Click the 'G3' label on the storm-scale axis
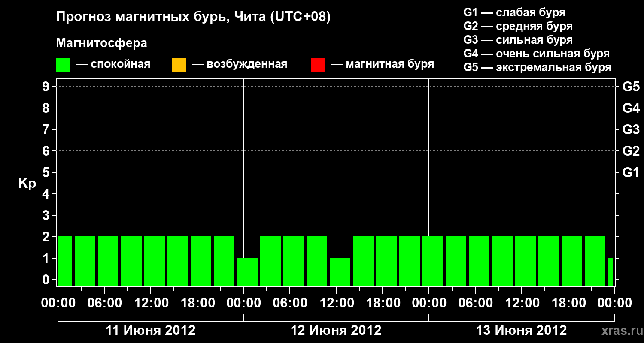 tap(631, 130)
